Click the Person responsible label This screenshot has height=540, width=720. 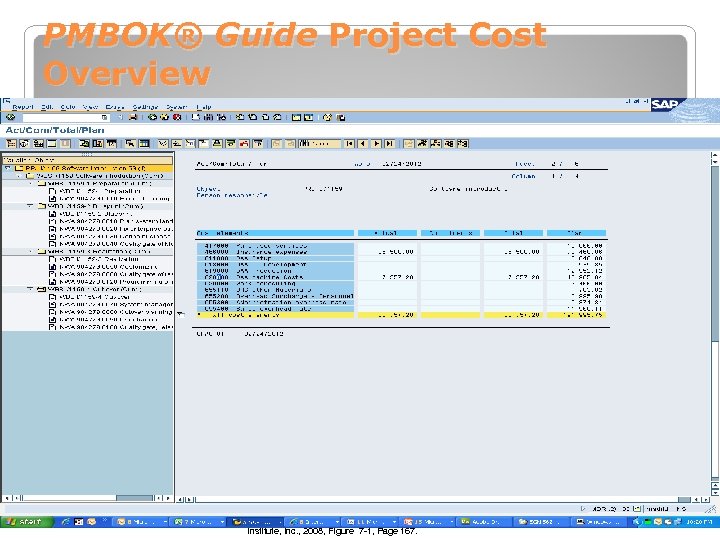click(x=232, y=195)
